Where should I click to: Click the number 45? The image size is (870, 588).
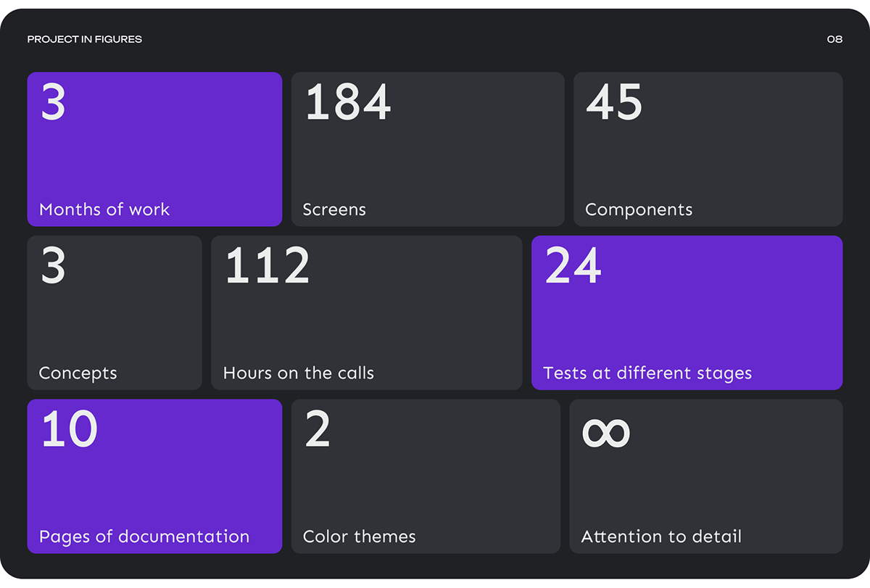click(614, 102)
